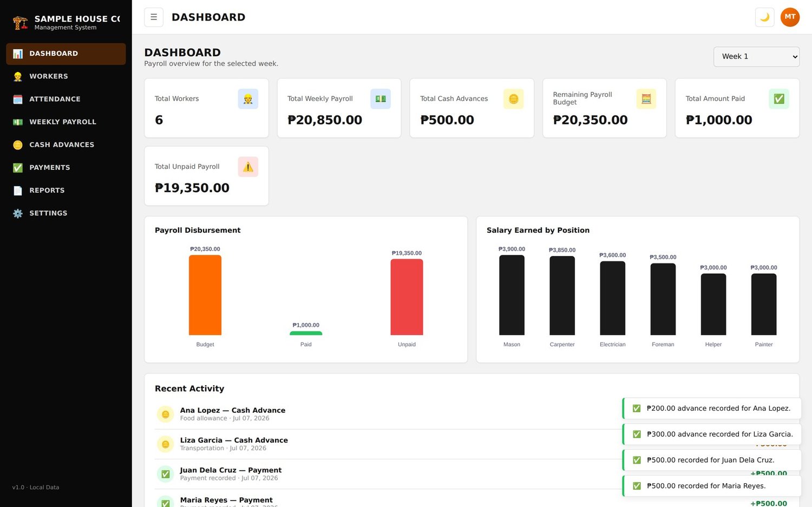Viewport: 812px width, 507px height.
Task: Click the orange Budget bar in chart
Action: point(205,295)
